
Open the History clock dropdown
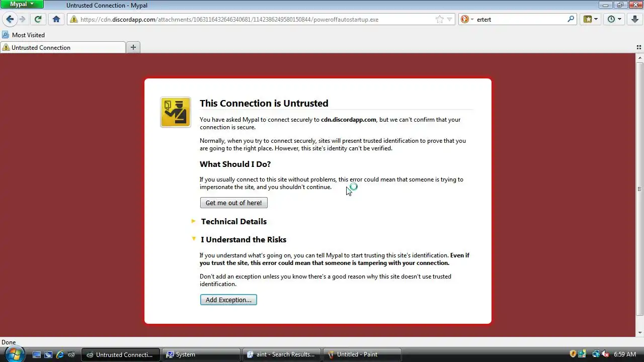pyautogui.click(x=614, y=19)
